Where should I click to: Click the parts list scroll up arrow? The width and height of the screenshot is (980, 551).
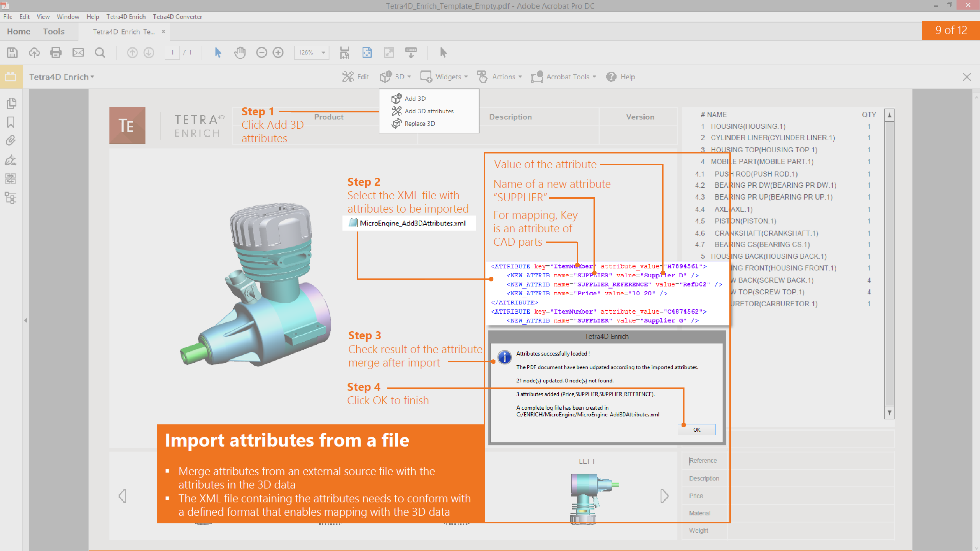click(889, 115)
